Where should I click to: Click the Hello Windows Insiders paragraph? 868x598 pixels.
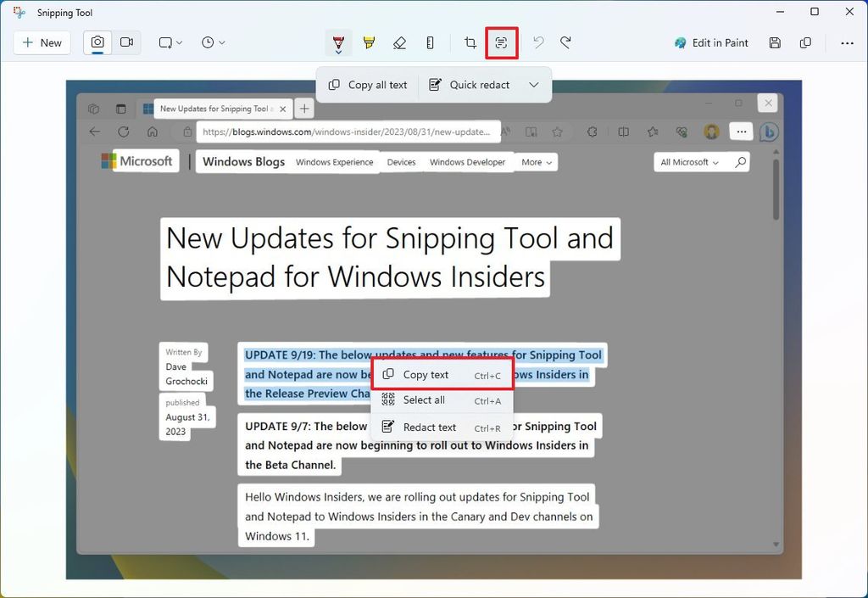(x=418, y=516)
